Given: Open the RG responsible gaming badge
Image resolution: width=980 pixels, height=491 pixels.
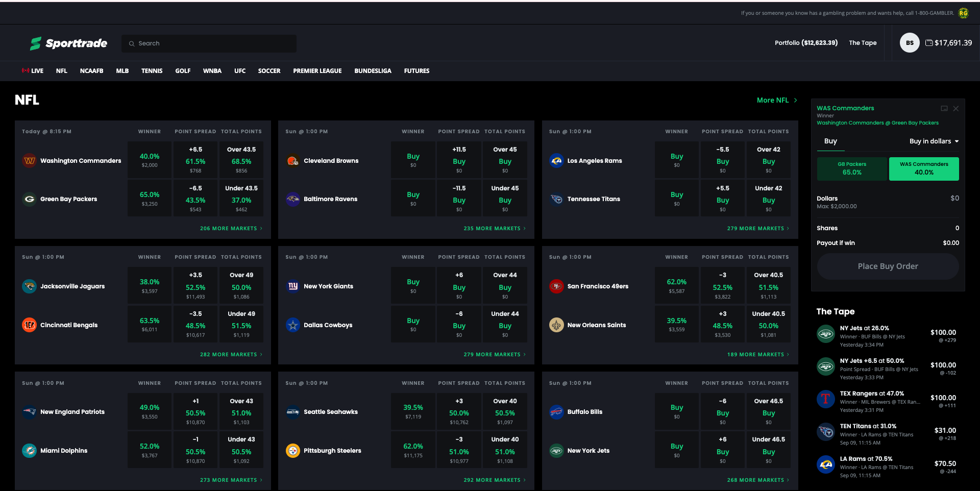Looking at the screenshot, I should coord(963,13).
